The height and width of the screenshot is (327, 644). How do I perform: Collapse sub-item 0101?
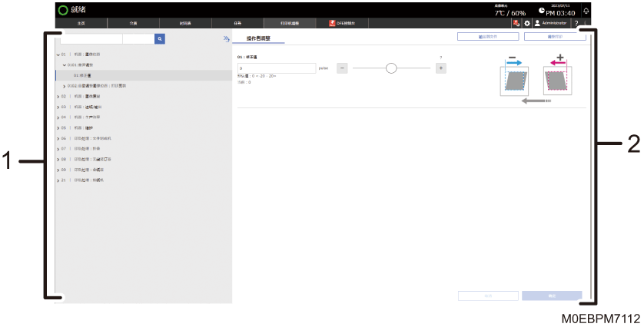click(65, 65)
